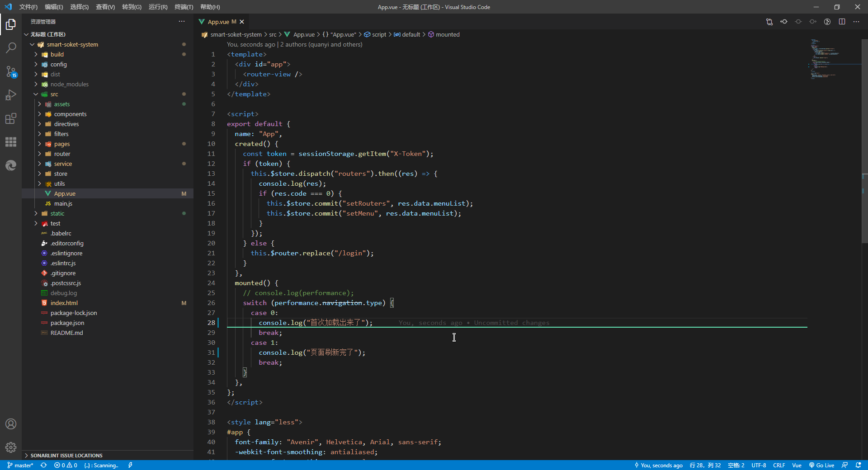Image resolution: width=868 pixels, height=470 pixels.
Task: Expand the config folder
Action: (108, 64)
